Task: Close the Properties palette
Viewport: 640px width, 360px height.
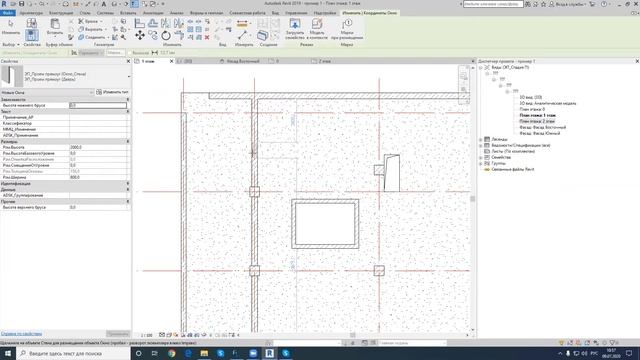Action: coord(128,61)
